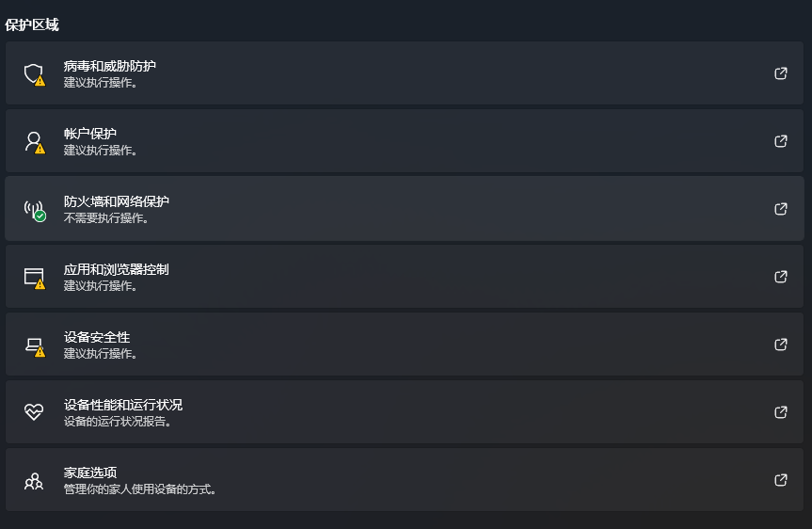Click the account protection person icon
The width and height of the screenshot is (812, 529).
point(34,141)
